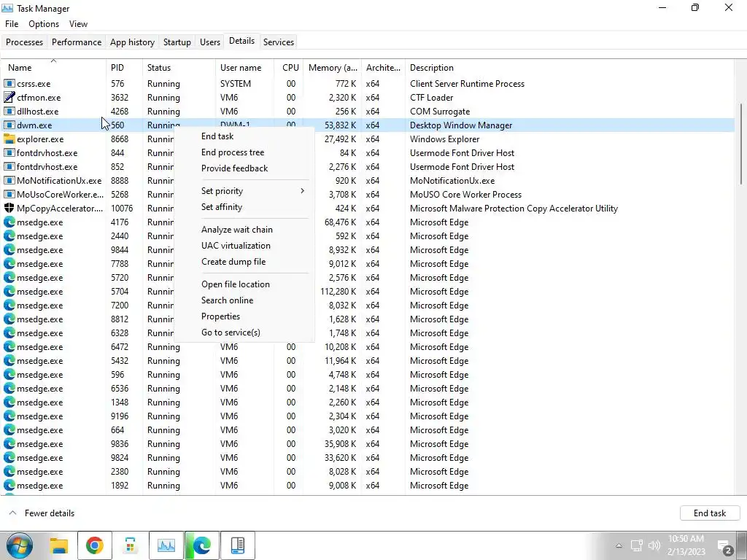This screenshot has width=747, height=560.
Task: Open the File menu
Action: click(12, 24)
